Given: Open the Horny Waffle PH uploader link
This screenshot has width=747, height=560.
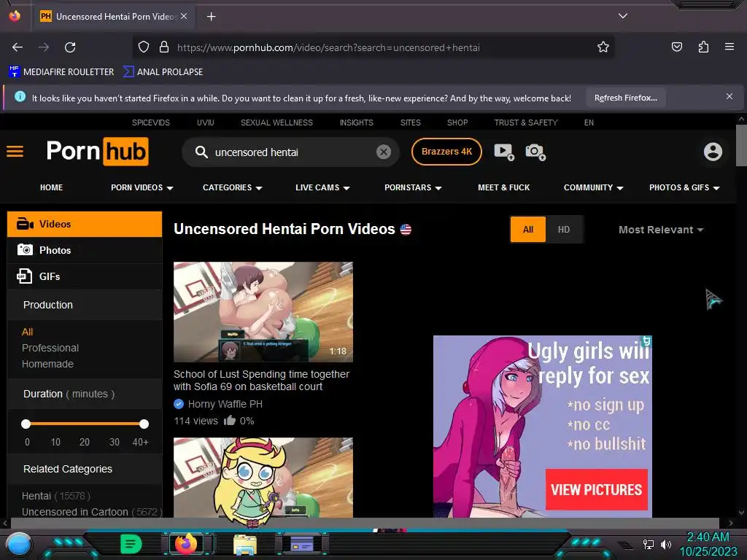Looking at the screenshot, I should pyautogui.click(x=225, y=404).
